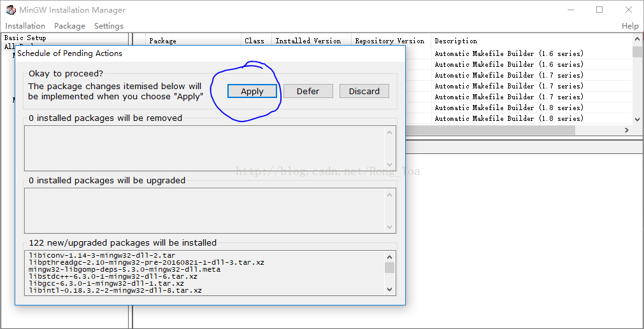Screen dimensions: 644x329
Task: Click the package list horizontal scrollbar thumb
Action: [490, 130]
